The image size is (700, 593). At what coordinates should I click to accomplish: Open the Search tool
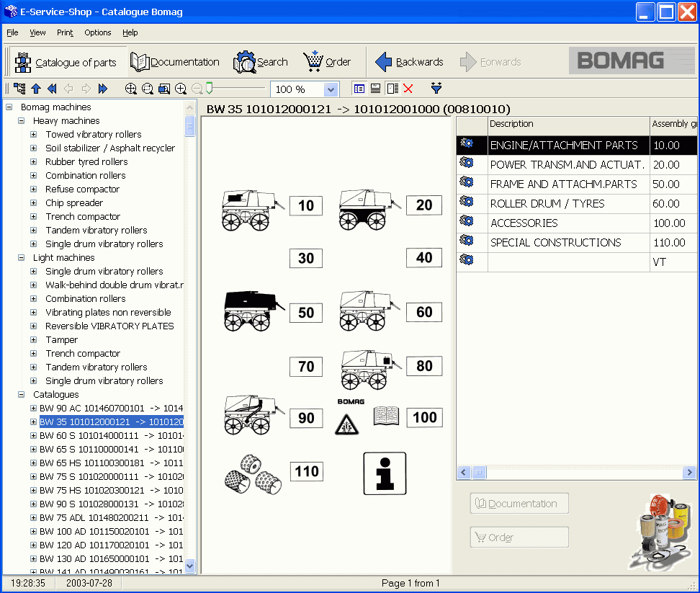point(261,62)
